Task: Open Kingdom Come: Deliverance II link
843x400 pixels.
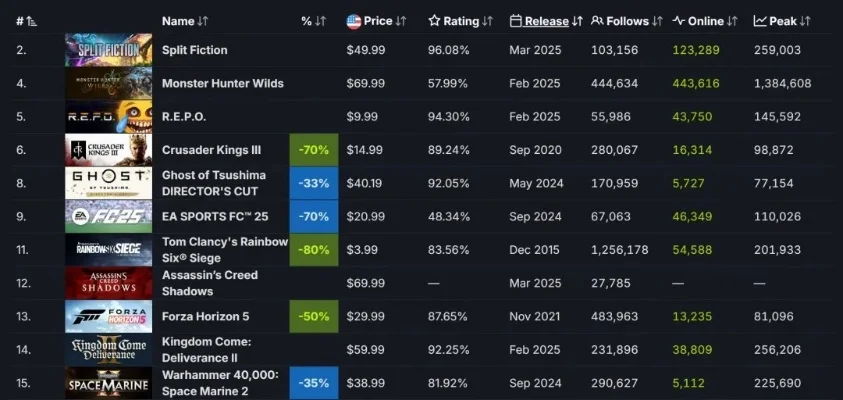Action: pos(207,350)
